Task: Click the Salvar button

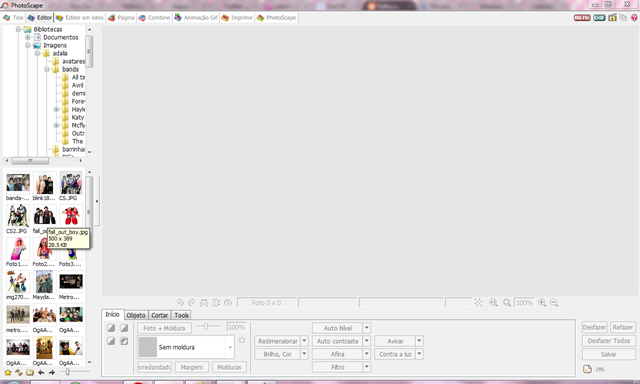Action: click(609, 354)
